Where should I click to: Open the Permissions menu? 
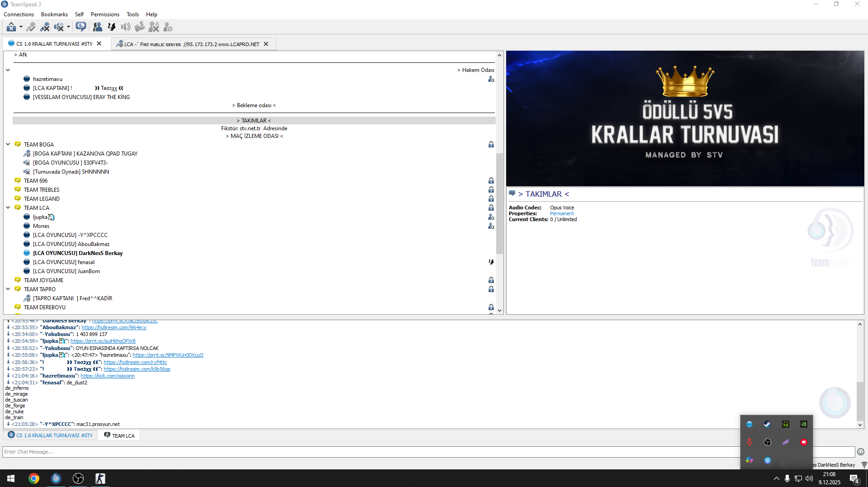(x=105, y=14)
